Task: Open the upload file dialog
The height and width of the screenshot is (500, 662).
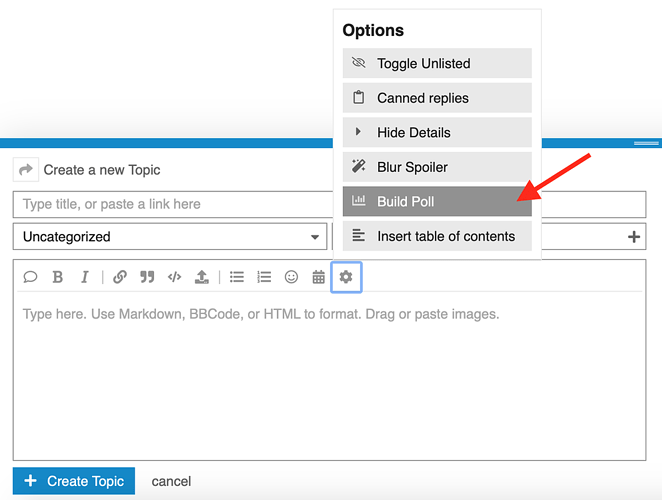Action: click(x=201, y=277)
